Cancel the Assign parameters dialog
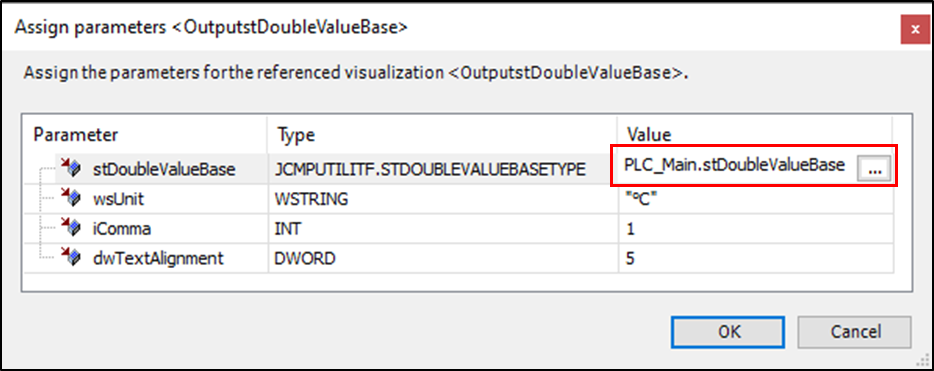 pyautogui.click(x=854, y=332)
